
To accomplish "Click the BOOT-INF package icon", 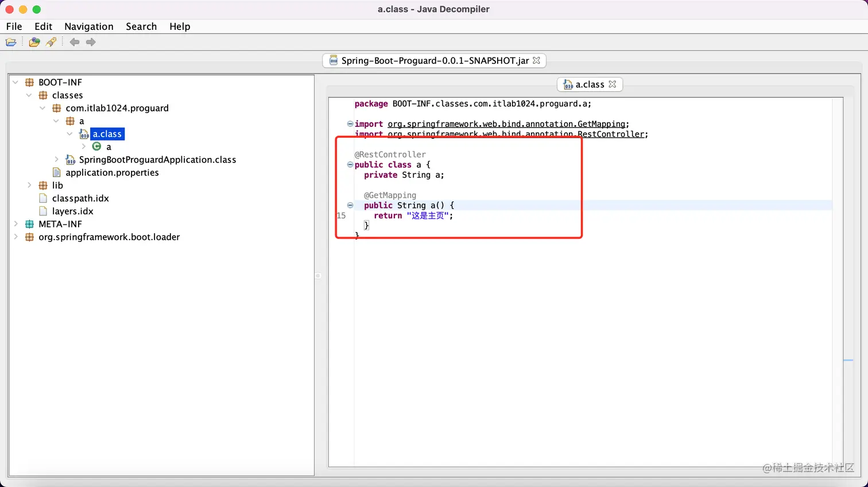I will point(30,82).
